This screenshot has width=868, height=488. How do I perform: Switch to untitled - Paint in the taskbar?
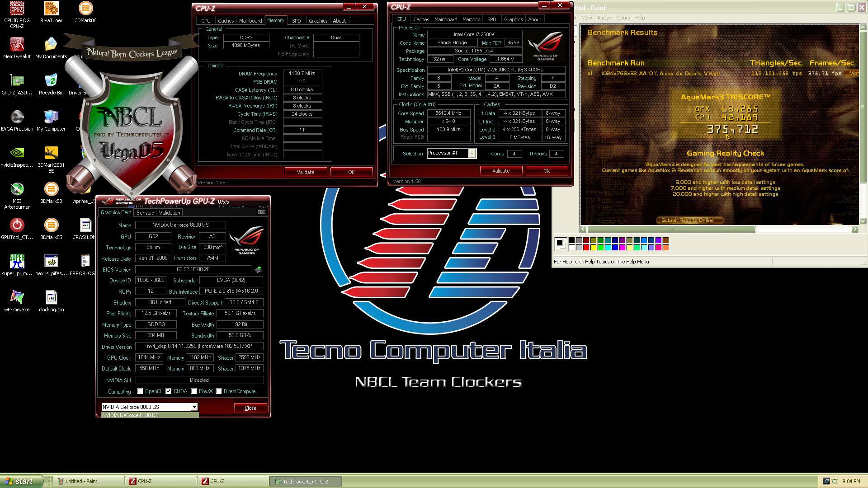point(89,481)
